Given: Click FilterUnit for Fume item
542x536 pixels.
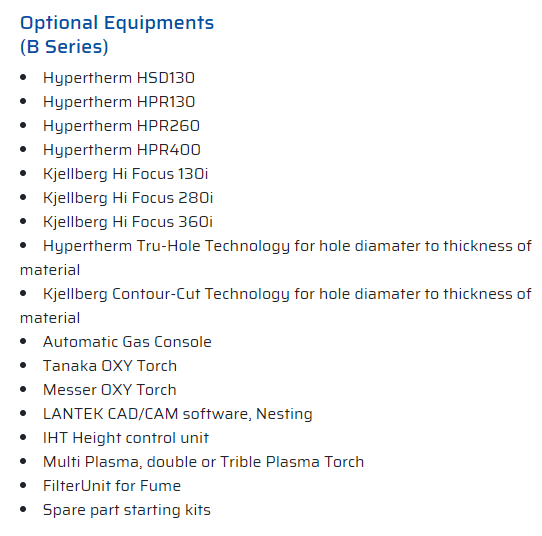Looking at the screenshot, I should pyautogui.click(x=112, y=486).
